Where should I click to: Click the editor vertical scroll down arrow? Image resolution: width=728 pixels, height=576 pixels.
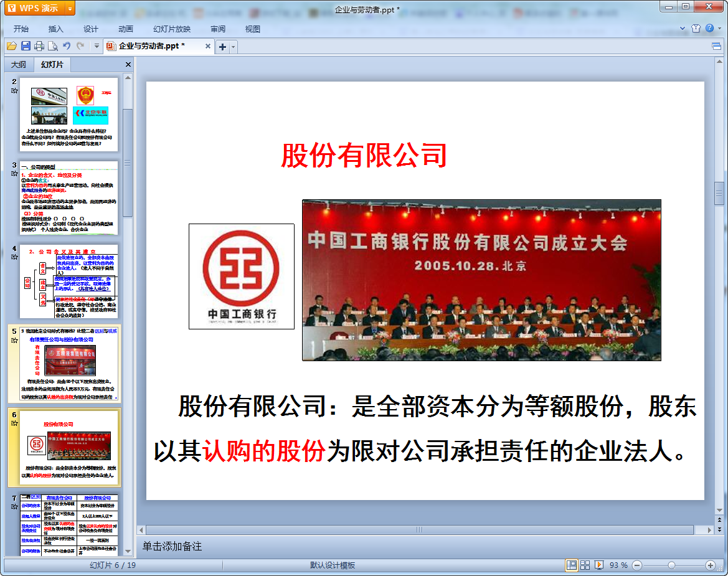click(x=719, y=511)
